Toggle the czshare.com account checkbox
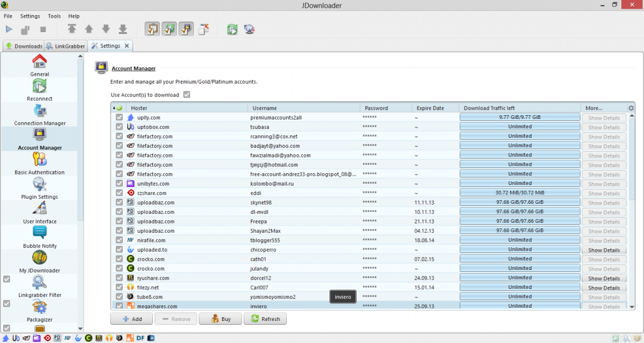This screenshot has width=644, height=343. tap(119, 193)
